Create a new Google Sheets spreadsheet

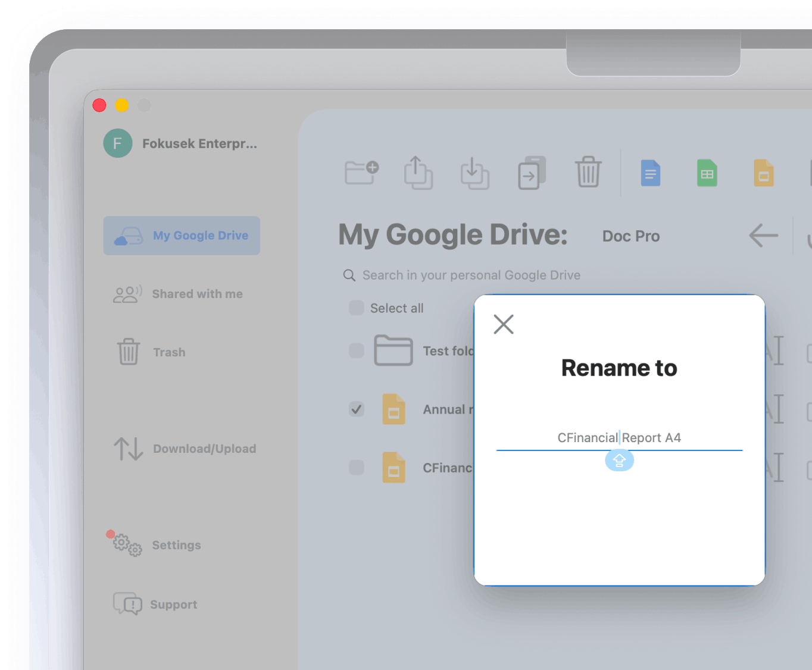[707, 173]
